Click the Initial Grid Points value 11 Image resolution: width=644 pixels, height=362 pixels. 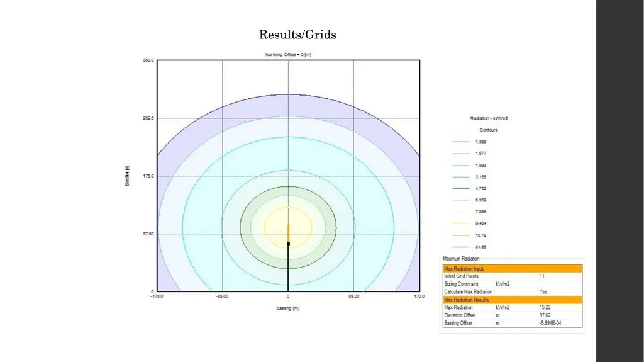coord(541,276)
